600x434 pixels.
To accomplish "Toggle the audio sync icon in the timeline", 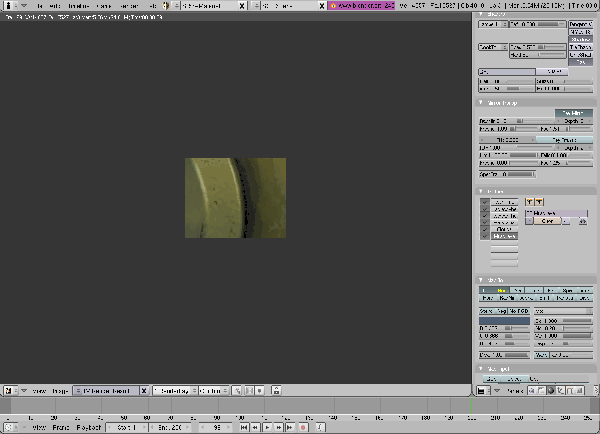I will click(320, 427).
